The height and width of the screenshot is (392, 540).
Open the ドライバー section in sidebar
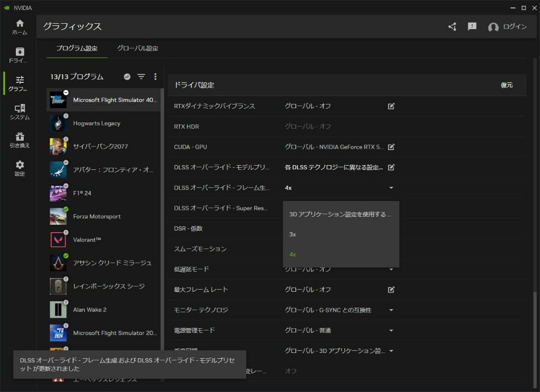click(x=20, y=55)
